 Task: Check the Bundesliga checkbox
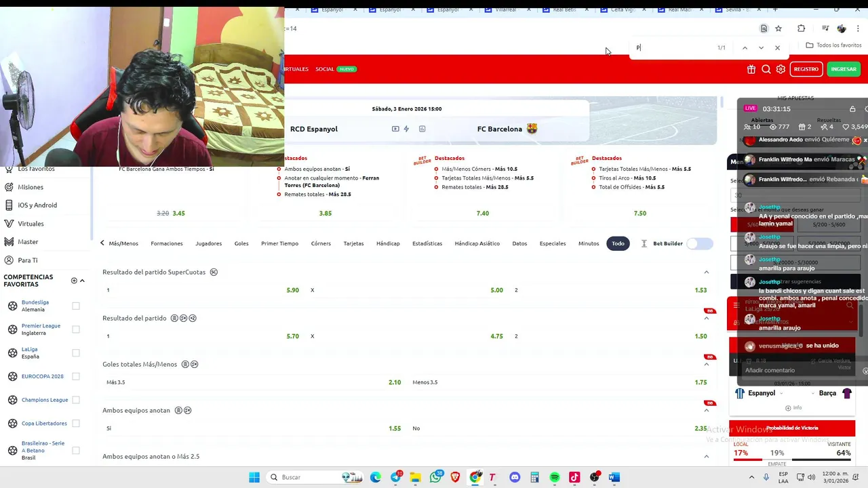[76, 306]
